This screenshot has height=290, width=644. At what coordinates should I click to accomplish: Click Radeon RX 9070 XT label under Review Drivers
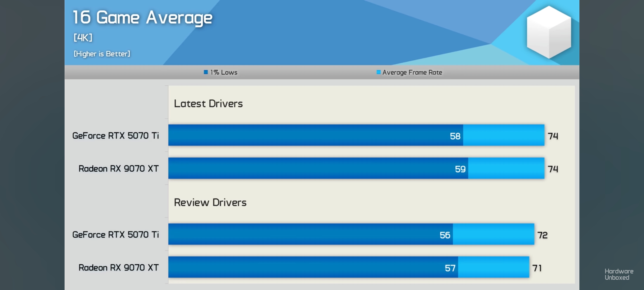coord(118,267)
